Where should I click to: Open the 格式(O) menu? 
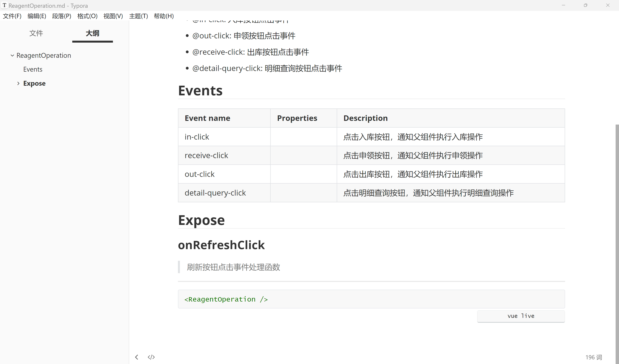click(x=87, y=16)
